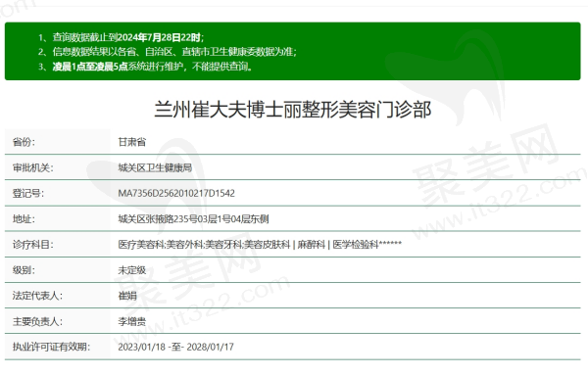Click notice line about 卫生健康委数据为准
The width and height of the screenshot is (588, 375).
coord(168,52)
